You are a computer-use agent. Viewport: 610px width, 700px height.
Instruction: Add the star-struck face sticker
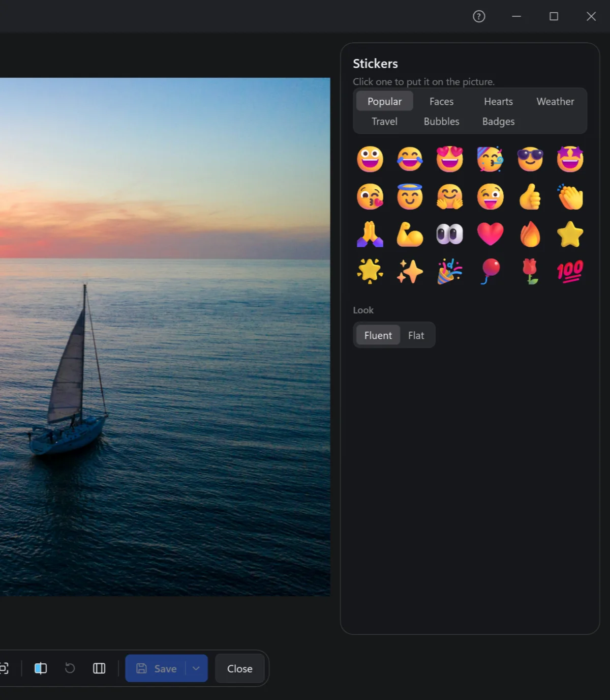pyautogui.click(x=570, y=159)
